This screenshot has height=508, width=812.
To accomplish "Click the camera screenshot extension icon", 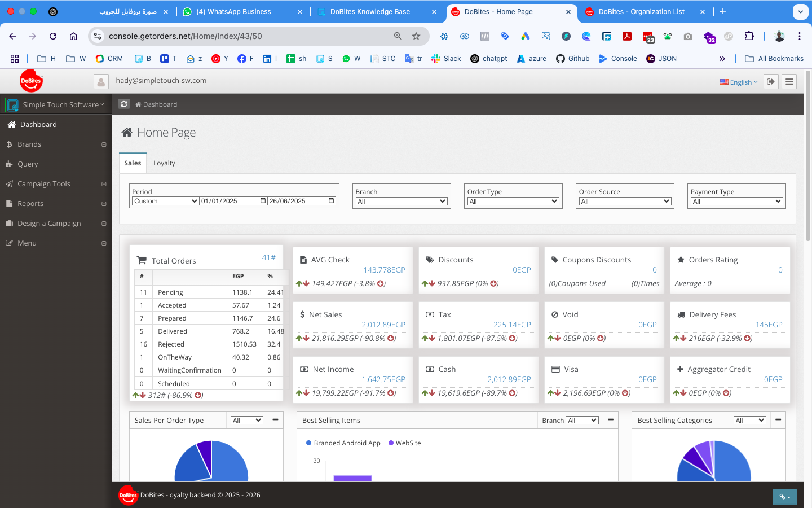I will point(688,36).
